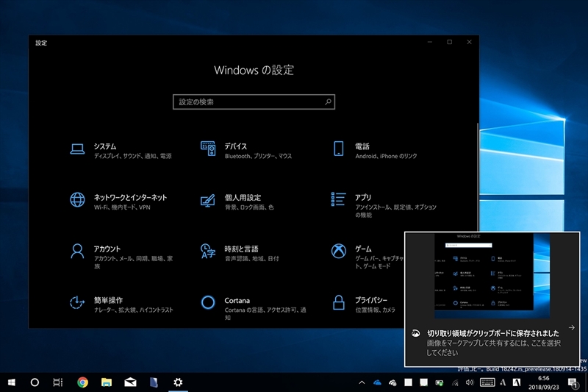Click the battery status tray icon
This screenshot has height=392, width=588.
click(x=439, y=382)
